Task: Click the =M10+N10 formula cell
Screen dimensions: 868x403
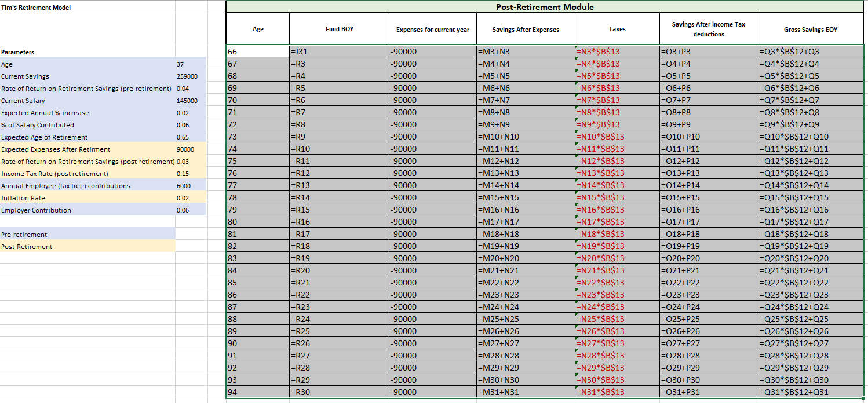Action: 526,137
